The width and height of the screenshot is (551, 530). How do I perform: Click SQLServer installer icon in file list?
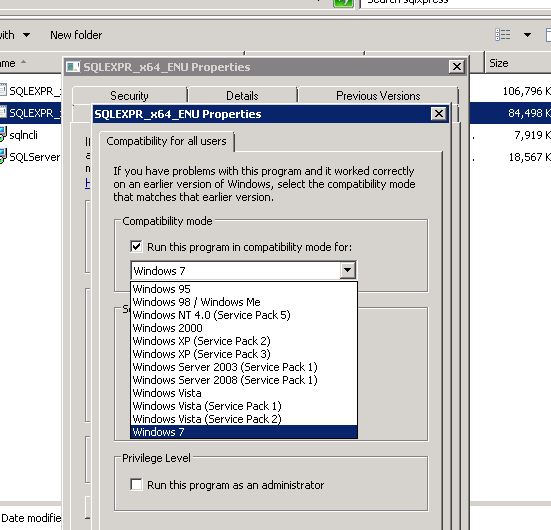(x=3, y=156)
